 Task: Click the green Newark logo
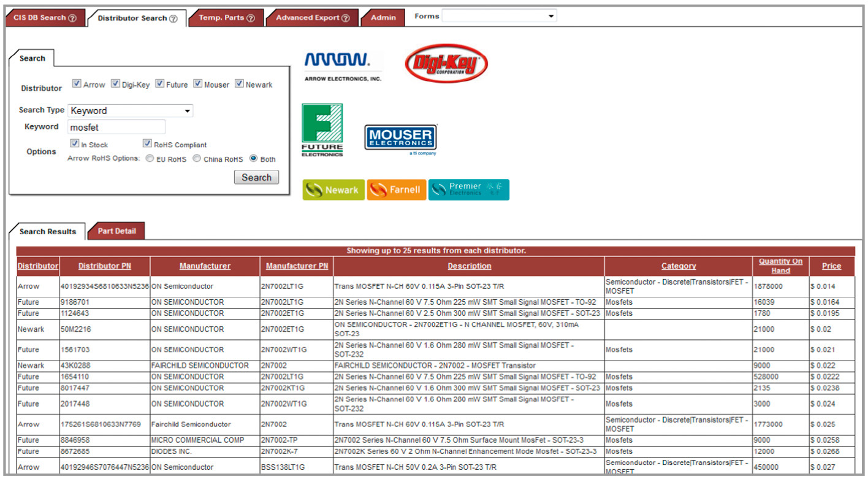333,190
